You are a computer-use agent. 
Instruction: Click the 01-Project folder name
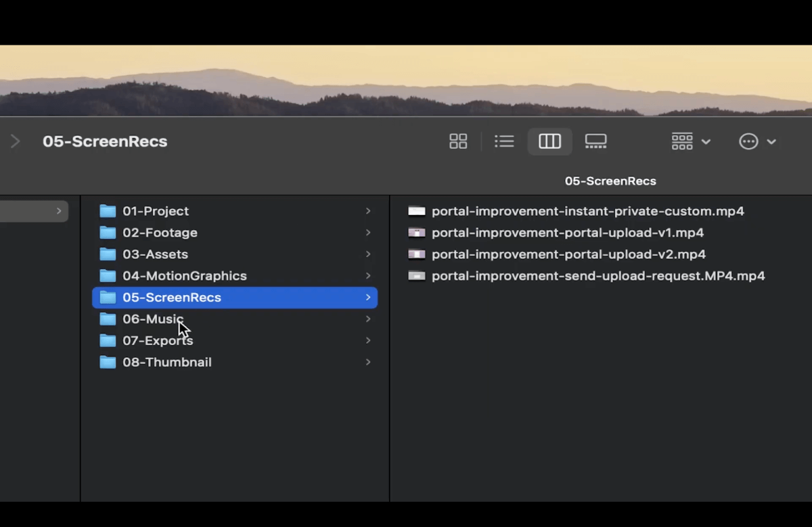tap(156, 211)
